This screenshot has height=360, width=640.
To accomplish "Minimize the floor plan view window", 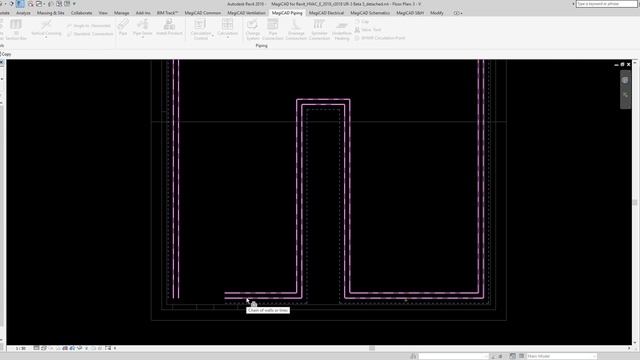I will point(616,64).
